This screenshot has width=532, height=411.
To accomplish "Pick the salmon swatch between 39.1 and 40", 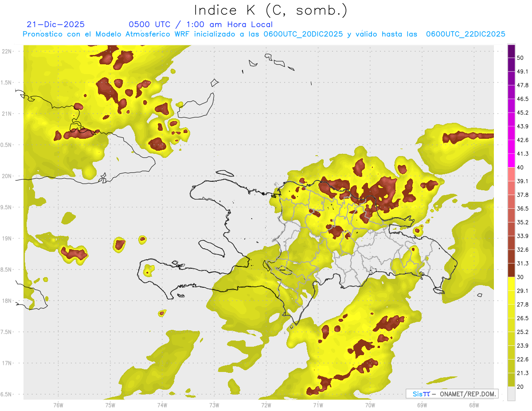I will (511, 174).
